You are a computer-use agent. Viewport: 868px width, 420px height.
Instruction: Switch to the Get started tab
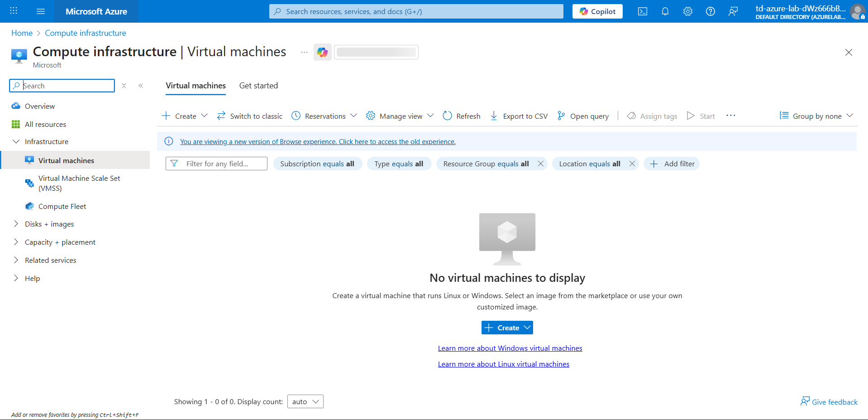coord(258,86)
